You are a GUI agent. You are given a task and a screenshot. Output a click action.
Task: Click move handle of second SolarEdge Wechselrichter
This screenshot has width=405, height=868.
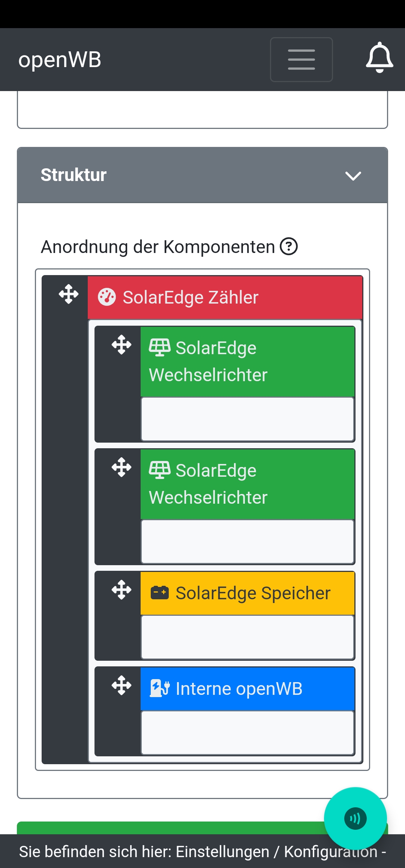(121, 467)
